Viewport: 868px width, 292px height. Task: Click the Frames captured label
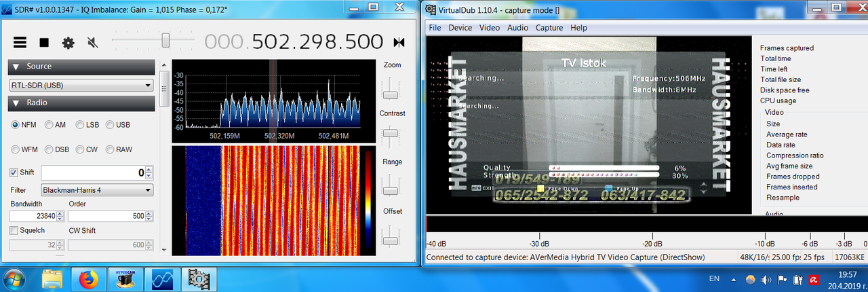(x=787, y=48)
